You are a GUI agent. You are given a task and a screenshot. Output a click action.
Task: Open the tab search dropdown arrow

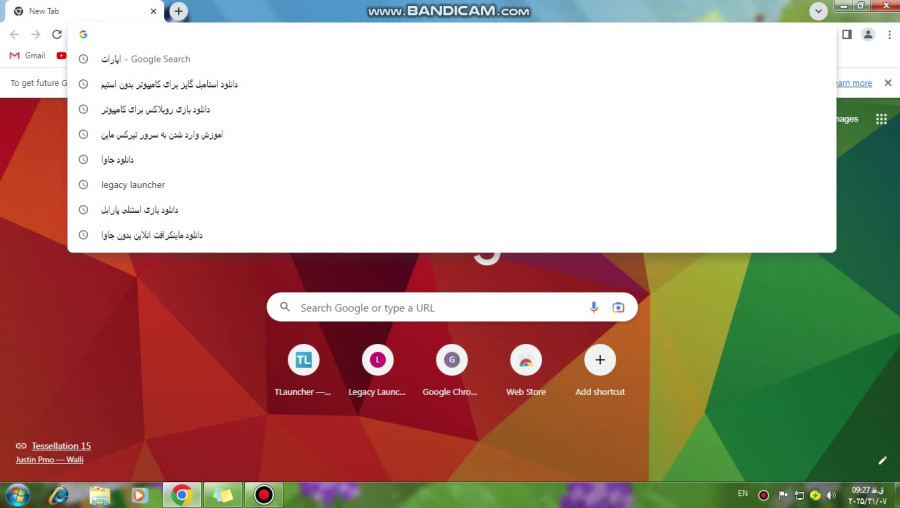[x=818, y=11]
